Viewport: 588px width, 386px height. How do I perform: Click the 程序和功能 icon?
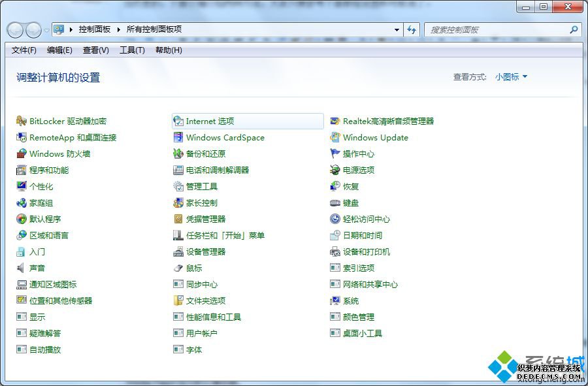22,170
